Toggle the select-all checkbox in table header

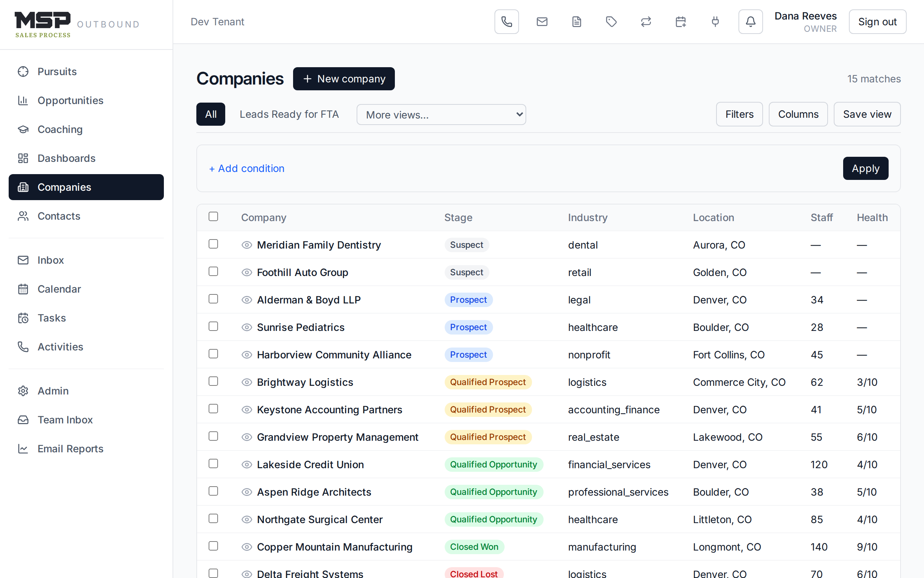pos(213,216)
